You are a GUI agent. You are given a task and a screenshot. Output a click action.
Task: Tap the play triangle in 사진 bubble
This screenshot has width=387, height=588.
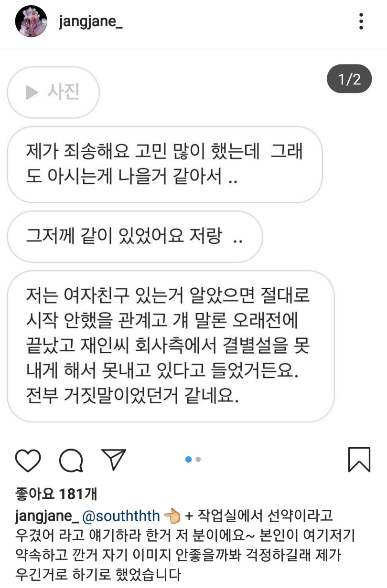coord(32,92)
